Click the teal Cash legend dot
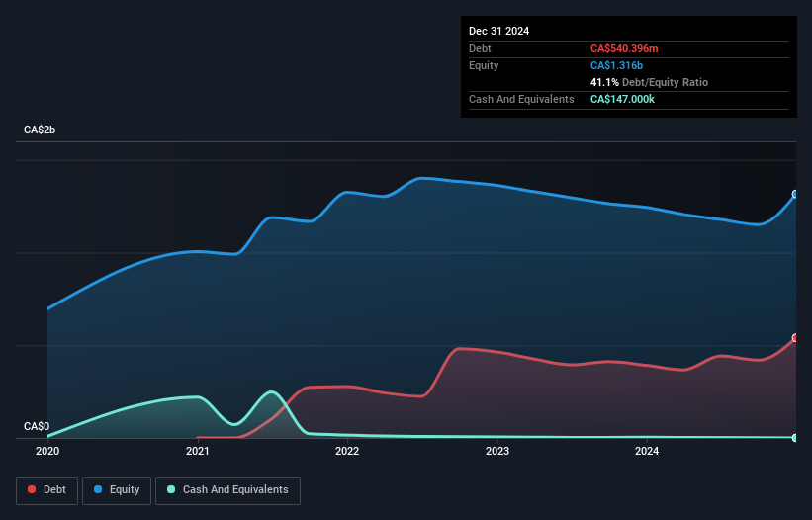 click(x=171, y=489)
